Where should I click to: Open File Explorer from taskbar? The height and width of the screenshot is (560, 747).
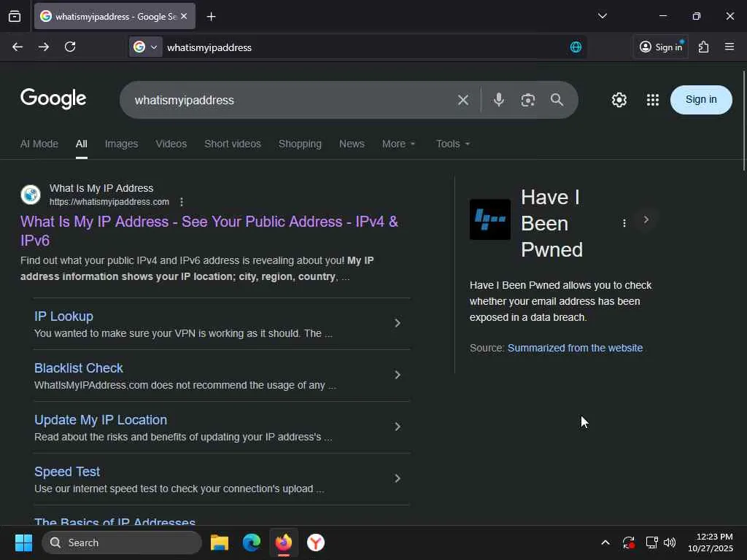point(220,542)
